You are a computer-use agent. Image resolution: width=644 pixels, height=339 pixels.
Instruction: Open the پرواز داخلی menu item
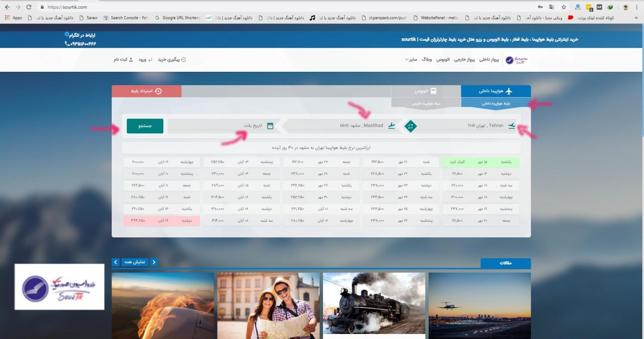(489, 60)
